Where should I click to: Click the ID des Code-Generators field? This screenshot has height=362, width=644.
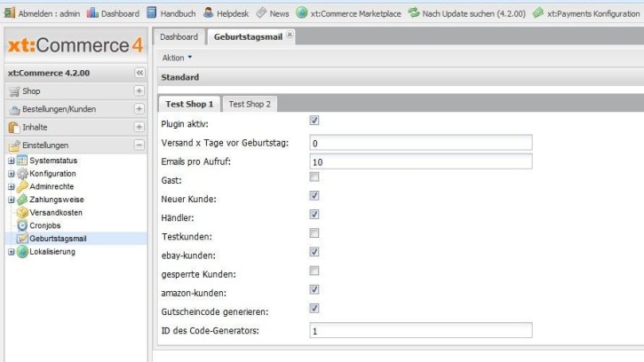click(x=421, y=330)
